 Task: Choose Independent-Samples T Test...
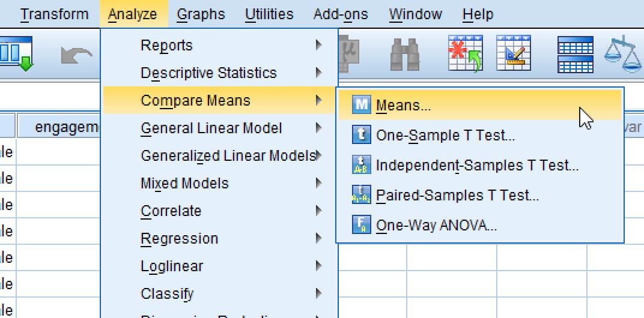pyautogui.click(x=480, y=165)
